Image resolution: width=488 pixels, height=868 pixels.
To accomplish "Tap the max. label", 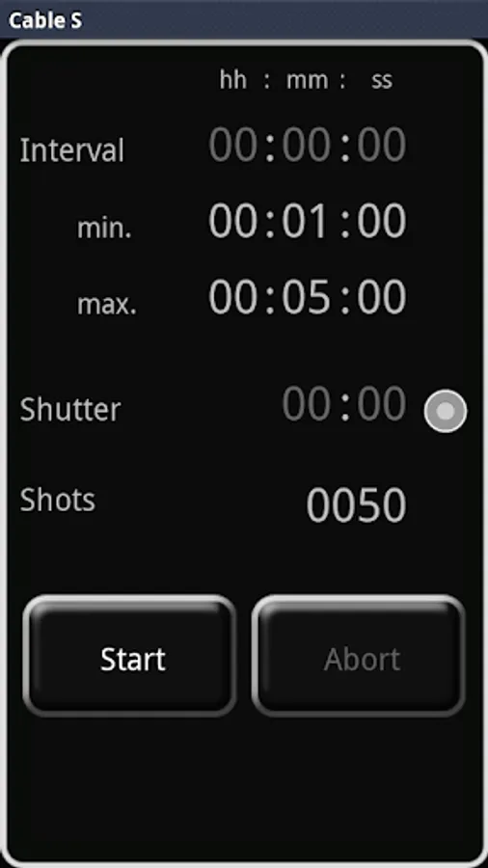I will (x=106, y=304).
